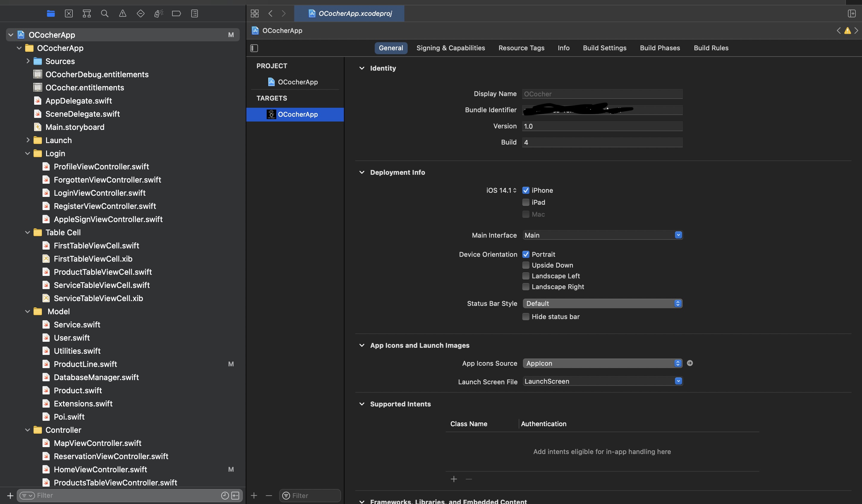Click the Version field showing 1.0
862x504 pixels.
pyautogui.click(x=603, y=126)
